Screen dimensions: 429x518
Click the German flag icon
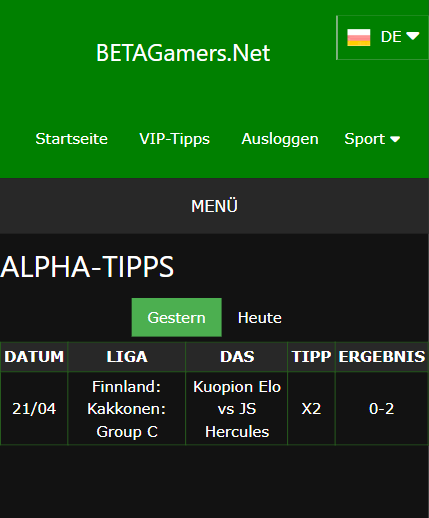click(x=359, y=37)
